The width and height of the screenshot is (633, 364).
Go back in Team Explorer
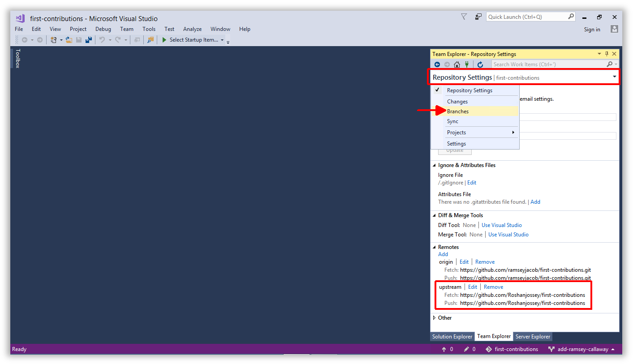(437, 64)
